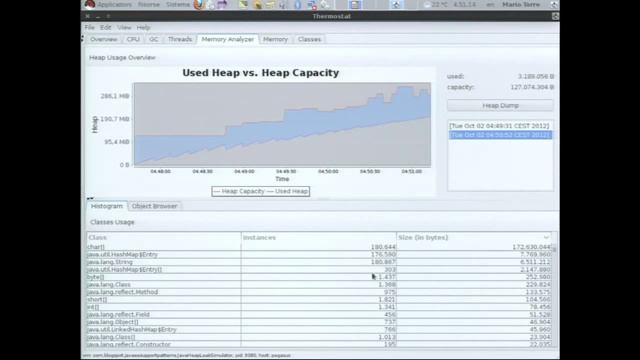Open the Applications menu
Image resolution: width=640 pixels, height=360 pixels.
pyautogui.click(x=114, y=4)
